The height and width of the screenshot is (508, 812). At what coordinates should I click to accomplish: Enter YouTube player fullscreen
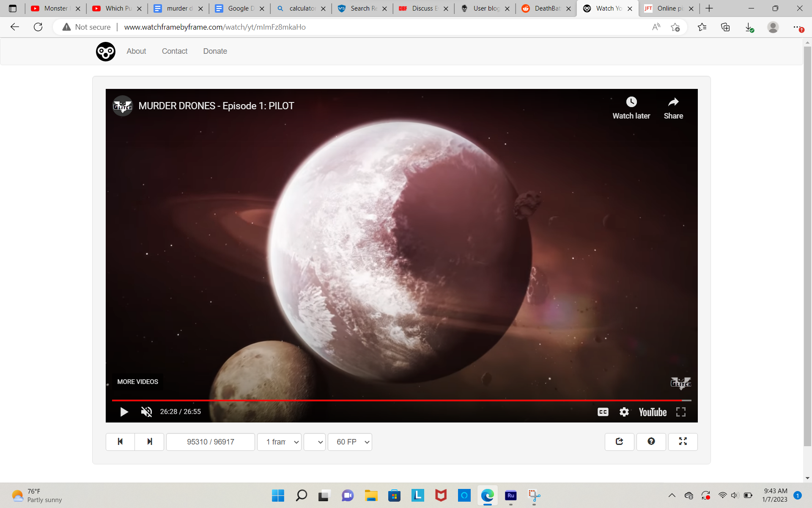click(681, 412)
